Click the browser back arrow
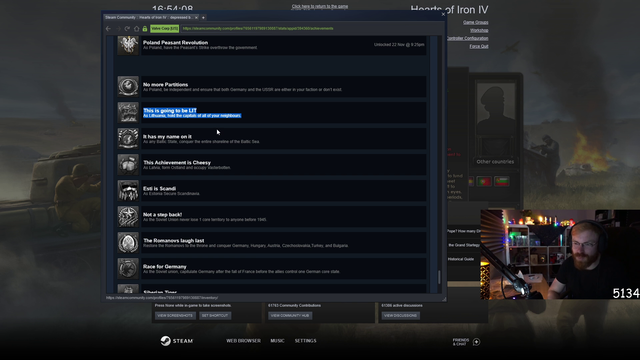Image resolution: width=640 pixels, height=360 pixels. point(108,29)
